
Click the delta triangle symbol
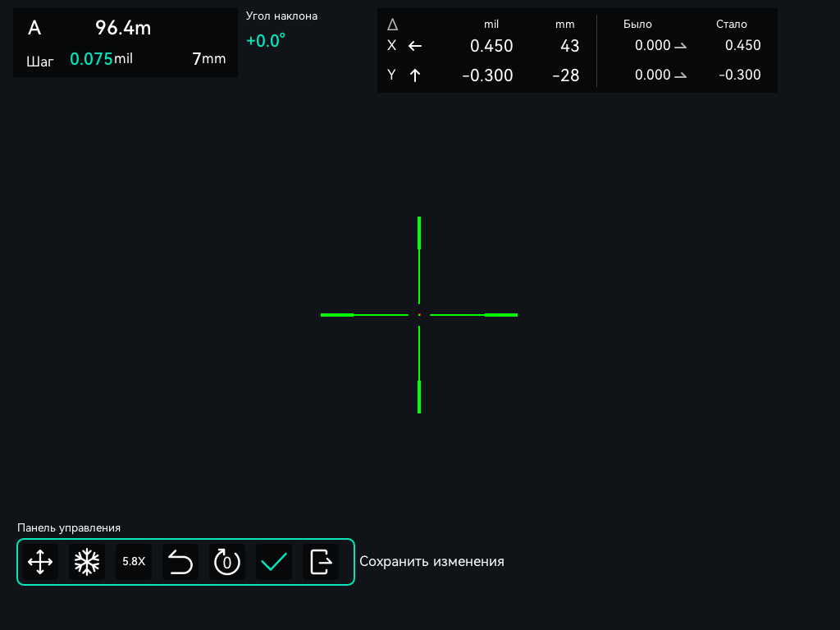point(393,25)
